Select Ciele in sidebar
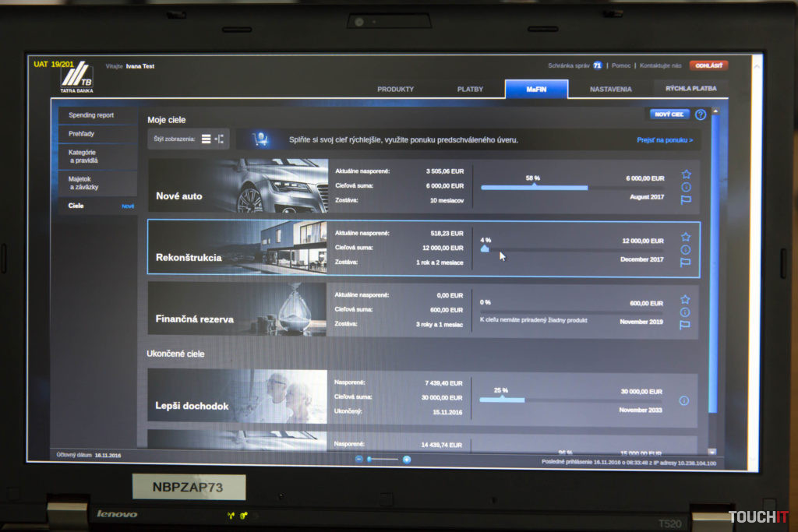The height and width of the screenshot is (532, 798). pos(97,206)
